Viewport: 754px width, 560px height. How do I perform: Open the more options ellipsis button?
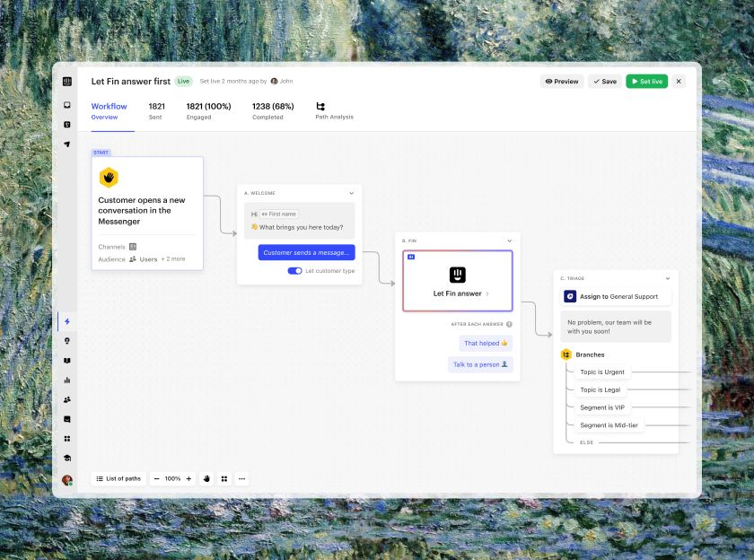point(241,478)
